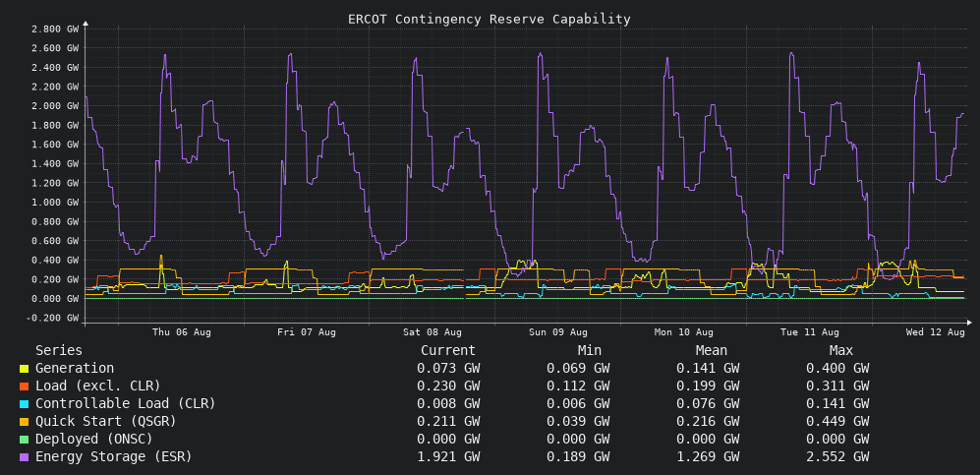
Task: Click Load (excl. CLR) current 0.230 GW
Action: (x=448, y=386)
